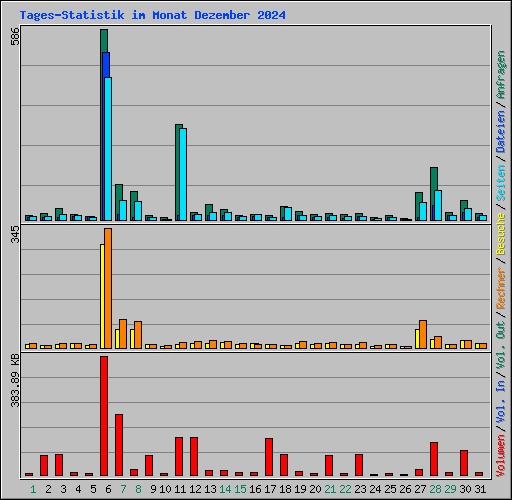The image size is (512, 500).
Task: Click the red Volumen bar for day 17
Action: click(269, 457)
